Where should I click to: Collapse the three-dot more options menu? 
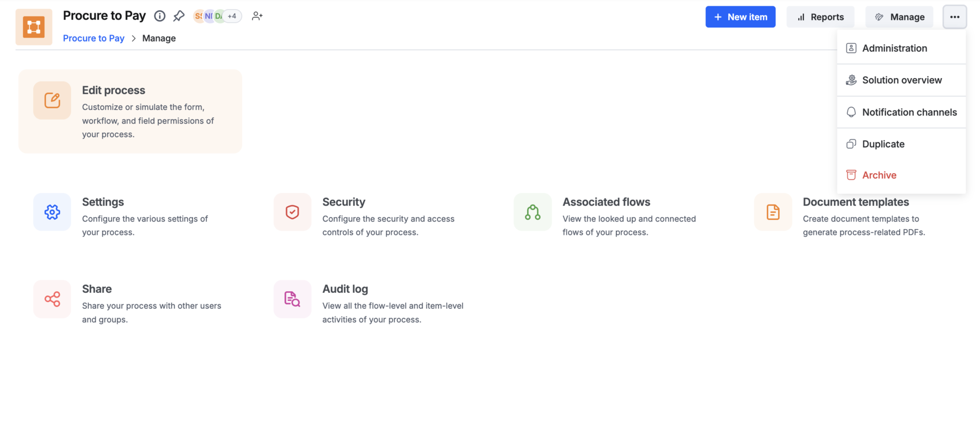[x=954, y=17]
